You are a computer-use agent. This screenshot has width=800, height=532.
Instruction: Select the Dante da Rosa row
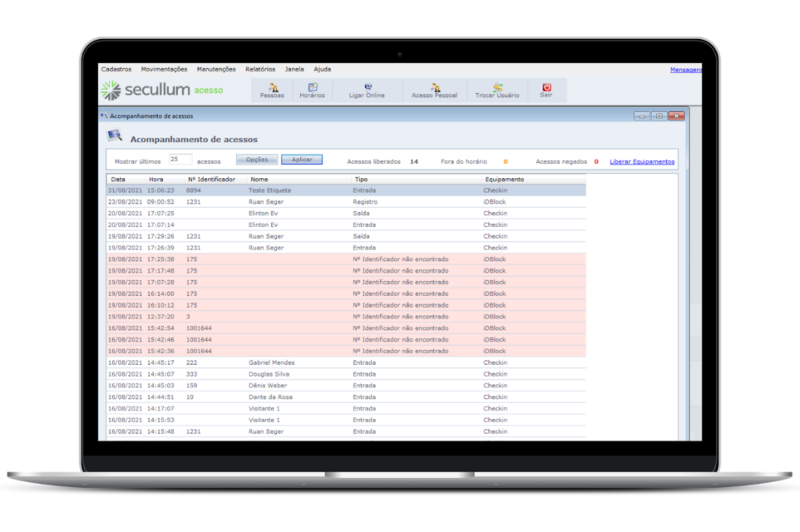click(347, 397)
